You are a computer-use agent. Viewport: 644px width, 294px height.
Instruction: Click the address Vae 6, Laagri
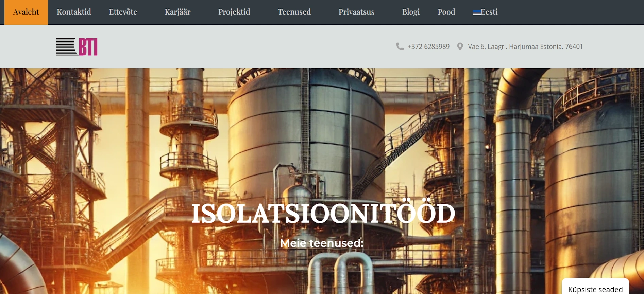tap(525, 47)
